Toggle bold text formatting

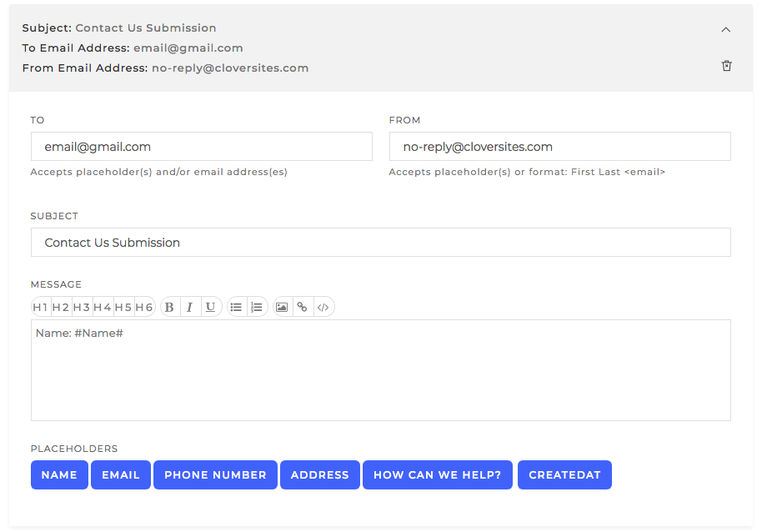(x=169, y=306)
